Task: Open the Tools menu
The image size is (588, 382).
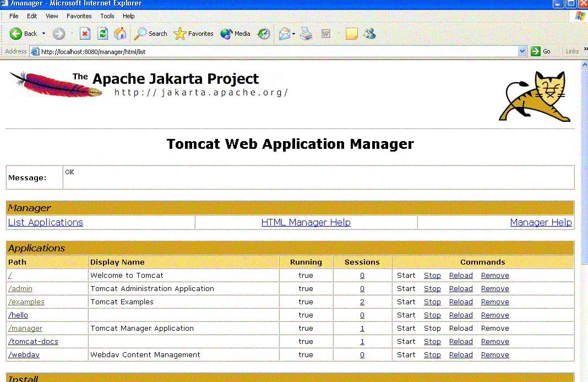Action: [107, 16]
